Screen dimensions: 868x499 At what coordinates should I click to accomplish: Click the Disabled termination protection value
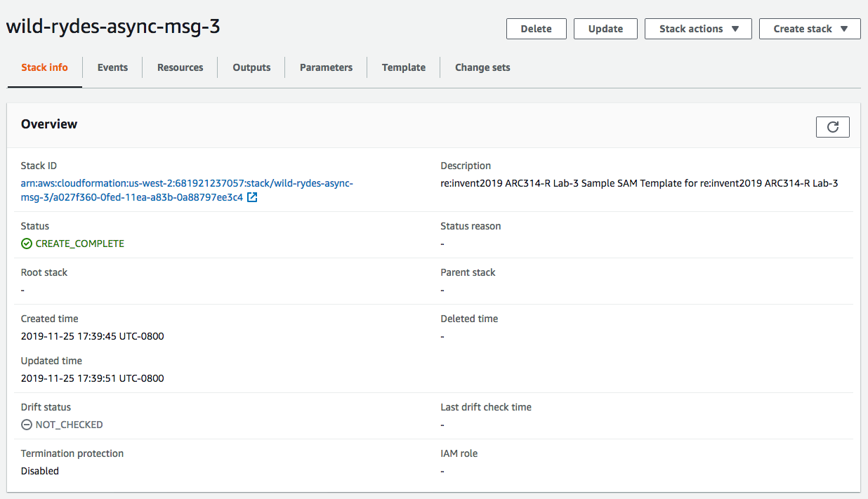(40, 471)
